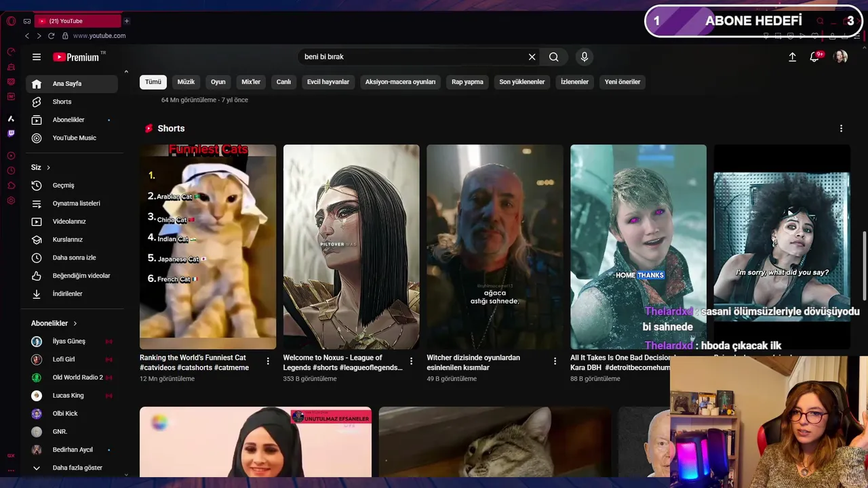The image size is (868, 488).
Task: Open options for Funniest Cat short
Action: (268, 361)
